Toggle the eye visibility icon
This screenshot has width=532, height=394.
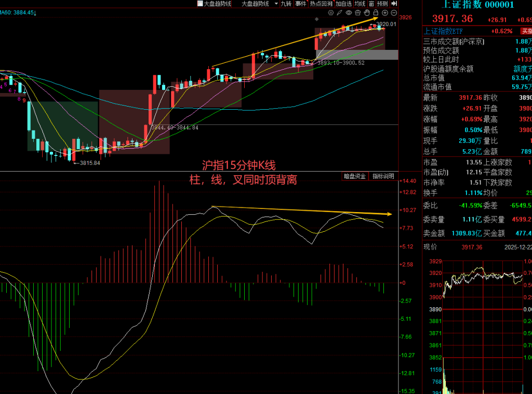tap(349, 12)
